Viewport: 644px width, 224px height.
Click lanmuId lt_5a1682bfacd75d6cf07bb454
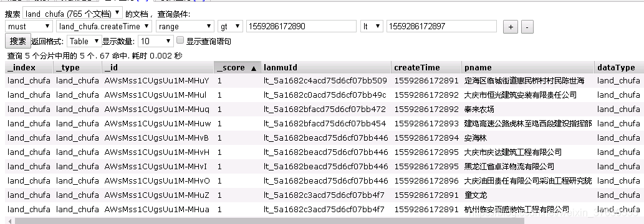click(325, 124)
